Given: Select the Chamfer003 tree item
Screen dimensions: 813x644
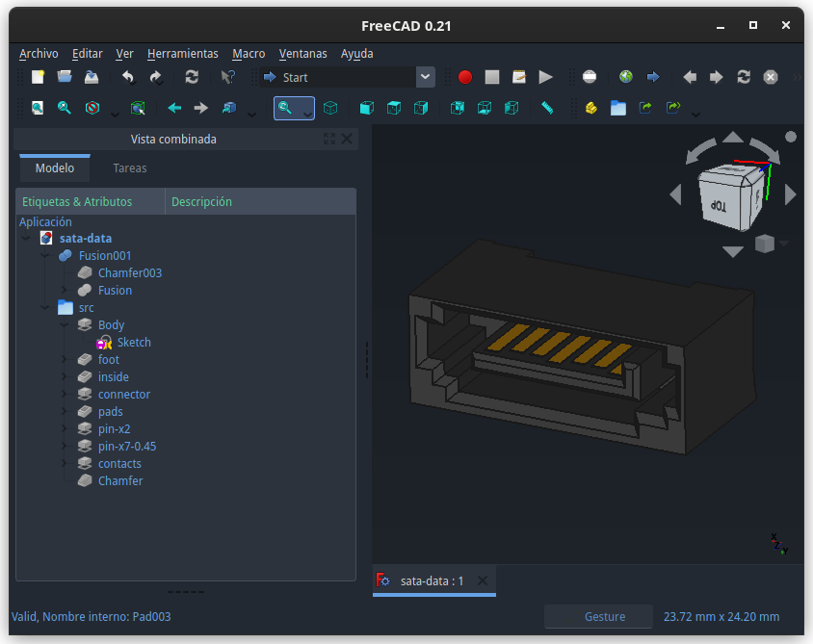Looking at the screenshot, I should tap(130, 273).
